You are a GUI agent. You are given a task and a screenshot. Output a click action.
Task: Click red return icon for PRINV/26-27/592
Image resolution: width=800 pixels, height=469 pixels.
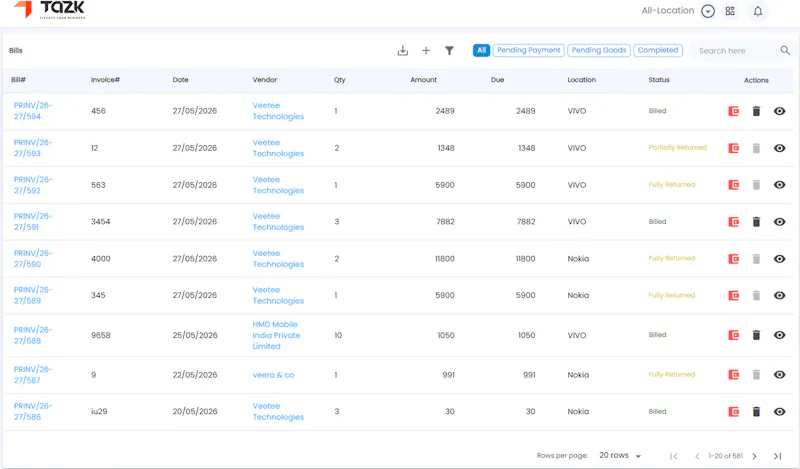point(734,185)
